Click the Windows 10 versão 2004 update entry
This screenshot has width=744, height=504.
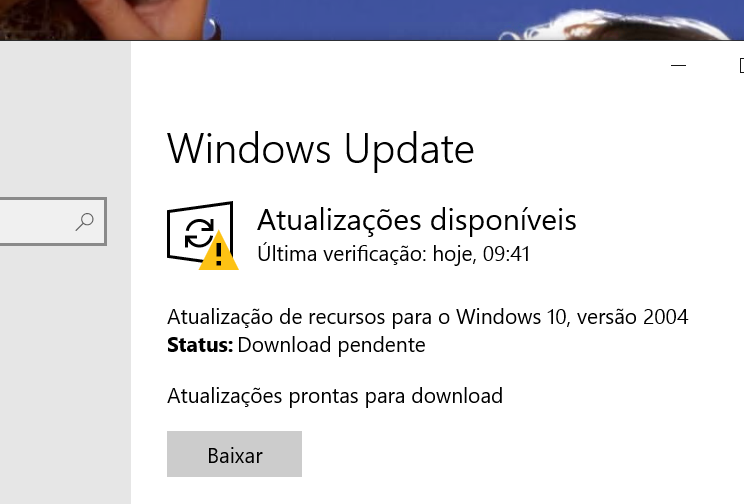(428, 317)
